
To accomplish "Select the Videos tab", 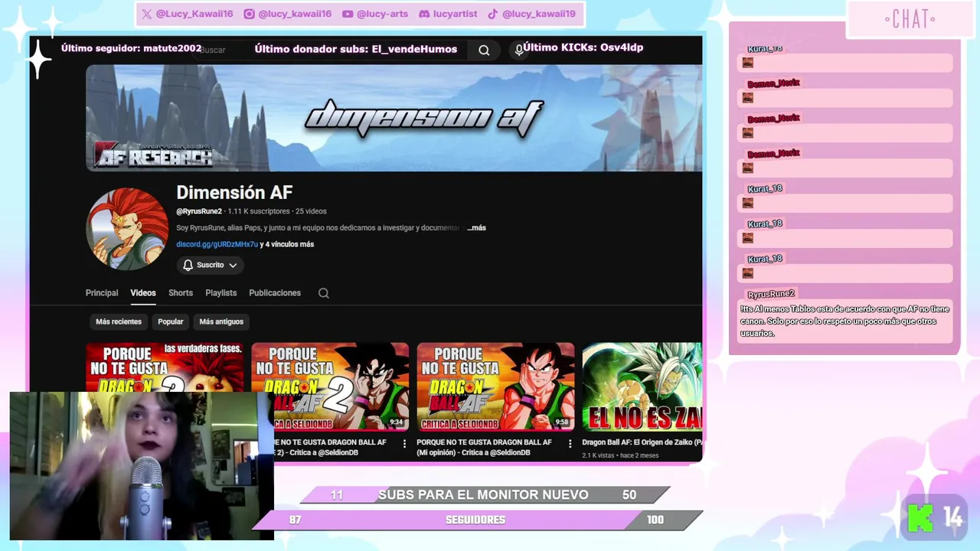I will click(x=143, y=293).
